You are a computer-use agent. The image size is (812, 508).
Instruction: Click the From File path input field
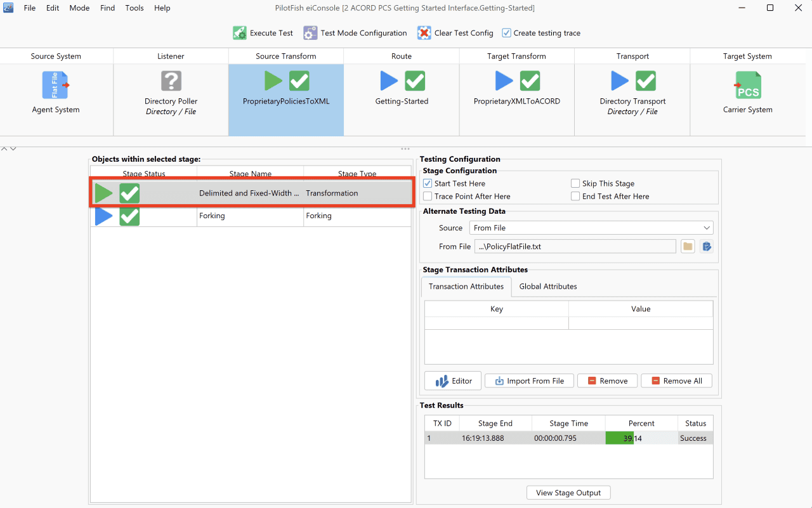(575, 247)
